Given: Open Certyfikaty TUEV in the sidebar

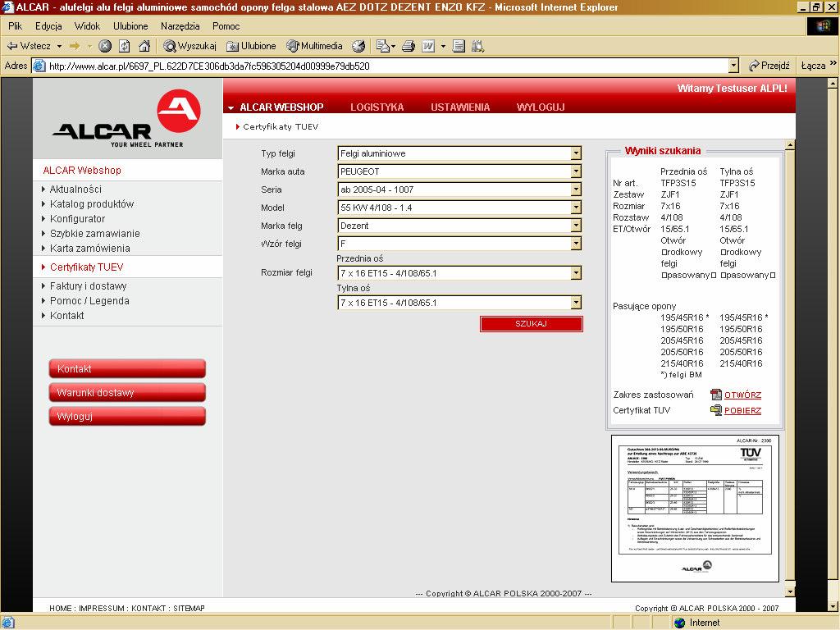Looking at the screenshot, I should coord(86,267).
